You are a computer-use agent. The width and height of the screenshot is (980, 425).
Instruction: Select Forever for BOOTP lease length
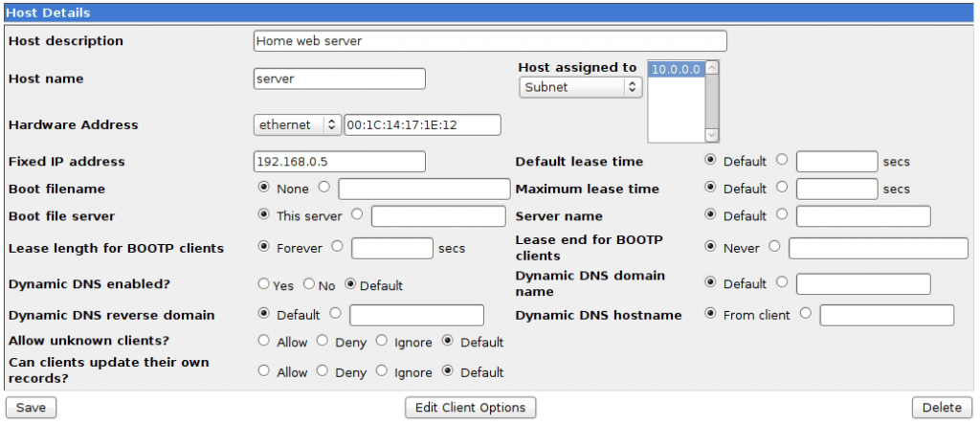[263, 247]
